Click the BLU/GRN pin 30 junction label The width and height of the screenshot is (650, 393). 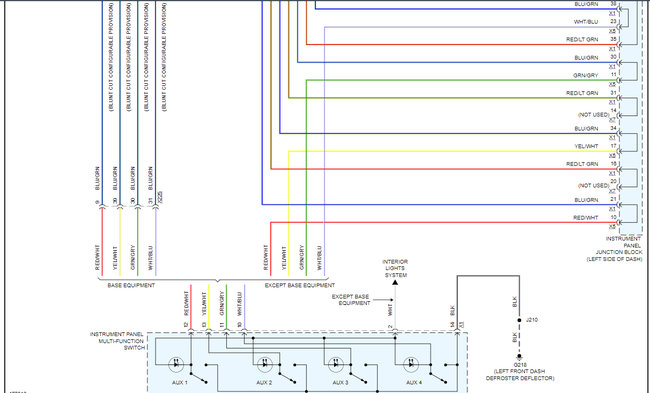tap(586, 58)
